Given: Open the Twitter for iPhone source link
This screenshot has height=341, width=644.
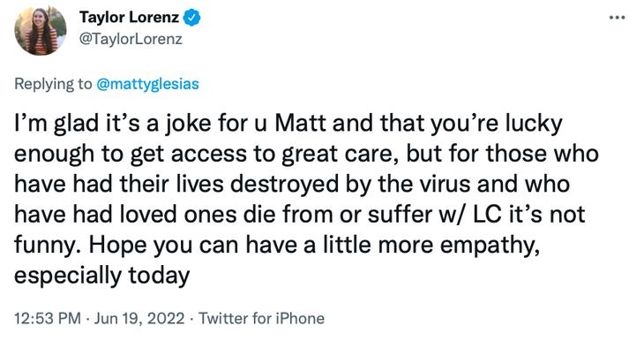Looking at the screenshot, I should point(262,318).
